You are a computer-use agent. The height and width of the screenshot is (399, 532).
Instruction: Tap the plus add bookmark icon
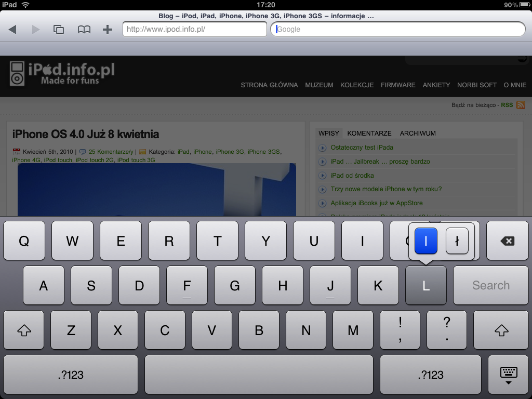pyautogui.click(x=108, y=30)
